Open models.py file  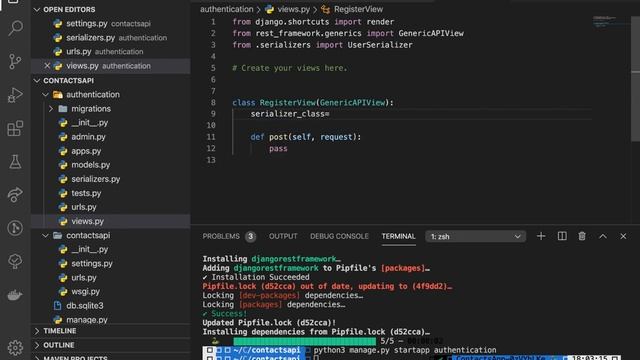[110, 165]
